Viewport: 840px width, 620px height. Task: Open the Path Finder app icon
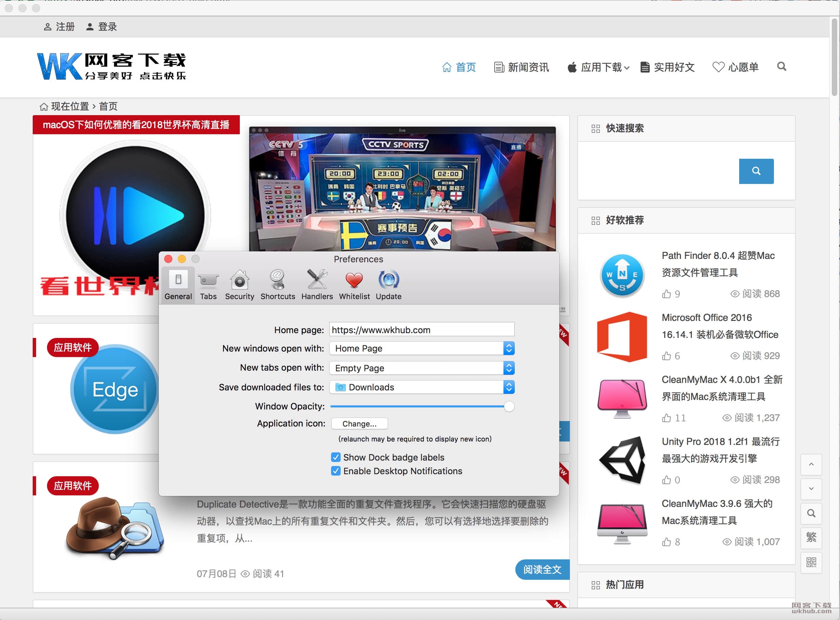coord(622,276)
